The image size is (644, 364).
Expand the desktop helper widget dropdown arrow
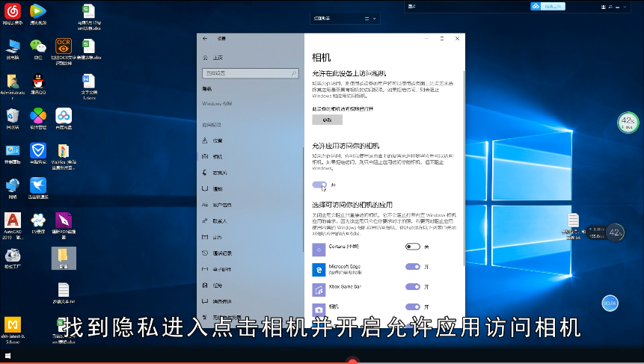tap(374, 19)
